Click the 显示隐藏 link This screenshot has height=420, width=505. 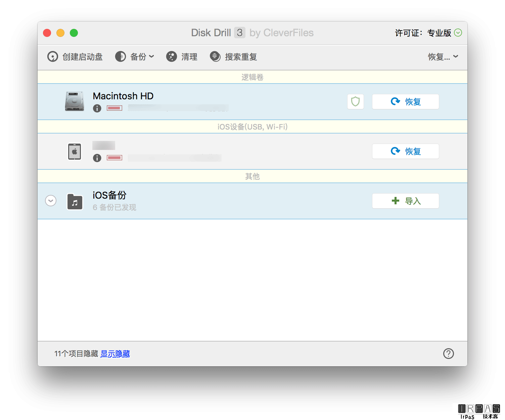[115, 354]
